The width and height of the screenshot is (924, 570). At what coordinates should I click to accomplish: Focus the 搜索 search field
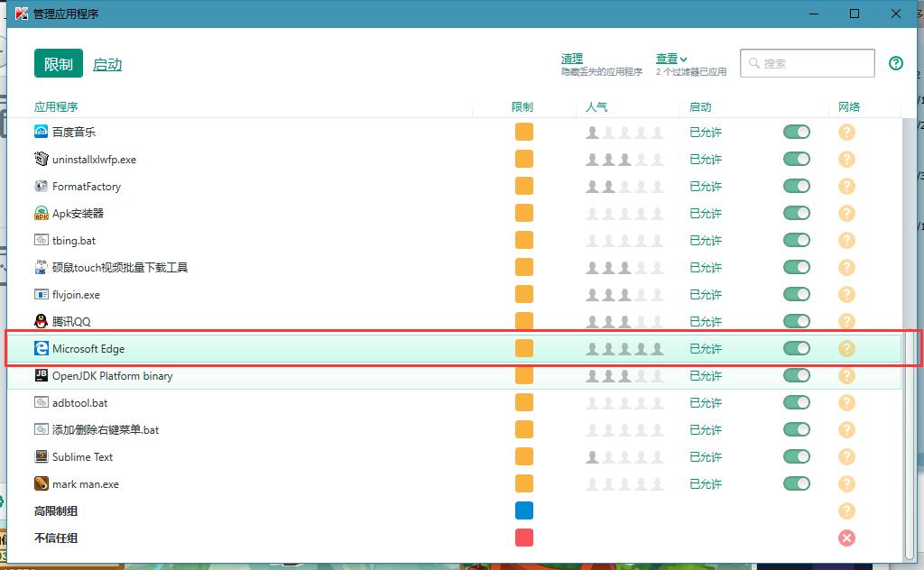808,63
